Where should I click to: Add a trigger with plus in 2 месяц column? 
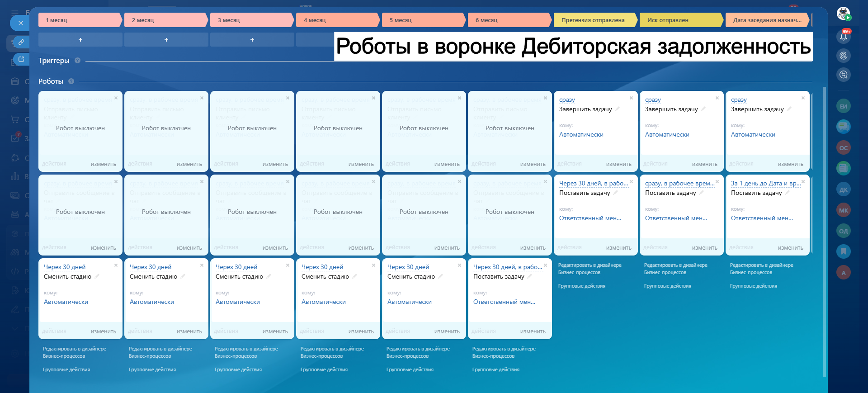pyautogui.click(x=166, y=40)
